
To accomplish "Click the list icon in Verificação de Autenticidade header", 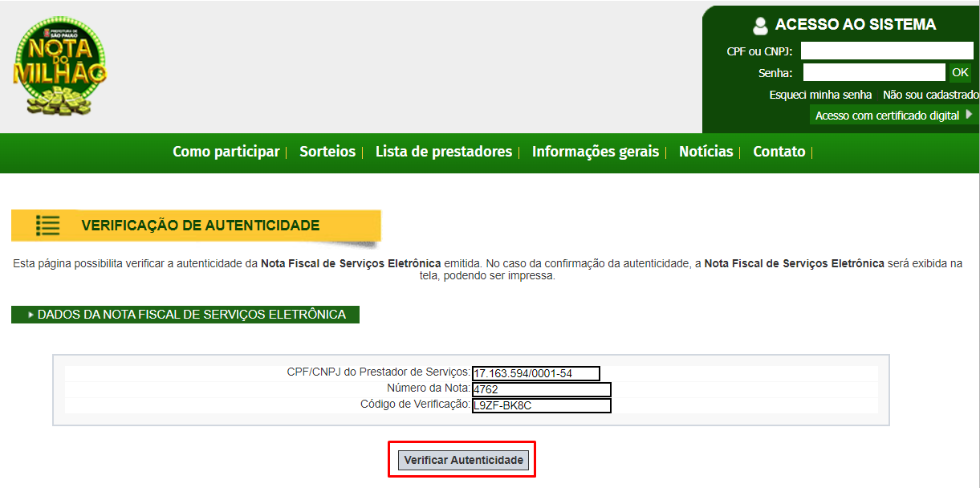I will pyautogui.click(x=48, y=226).
